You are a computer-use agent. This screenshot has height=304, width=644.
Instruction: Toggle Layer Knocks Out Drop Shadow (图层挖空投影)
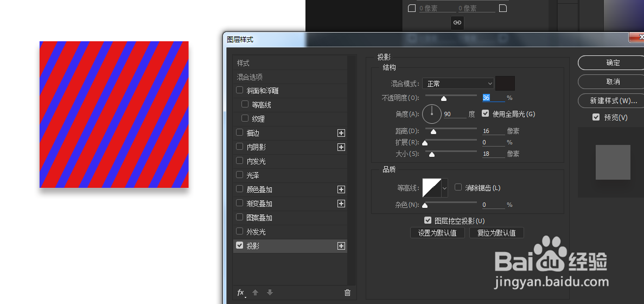pos(428,220)
